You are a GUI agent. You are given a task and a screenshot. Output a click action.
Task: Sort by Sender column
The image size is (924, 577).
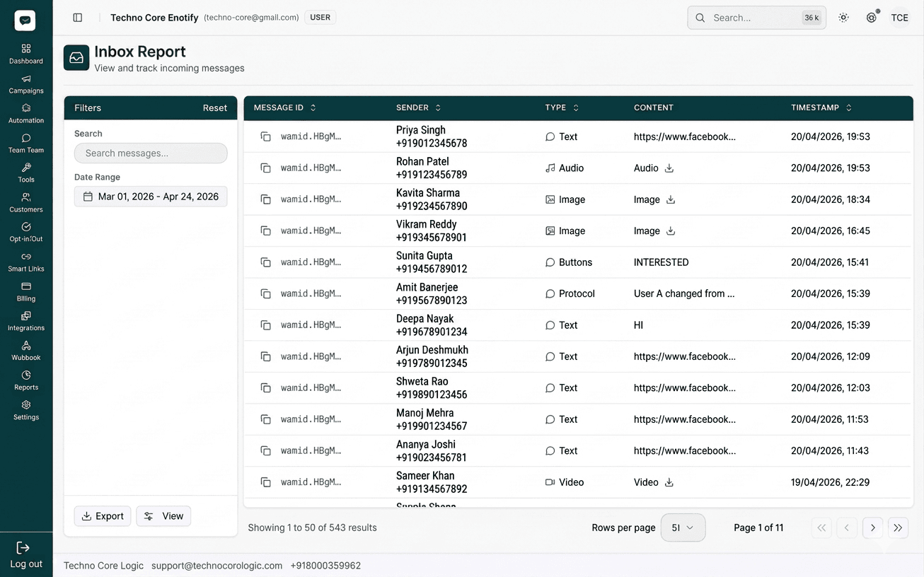(x=419, y=107)
